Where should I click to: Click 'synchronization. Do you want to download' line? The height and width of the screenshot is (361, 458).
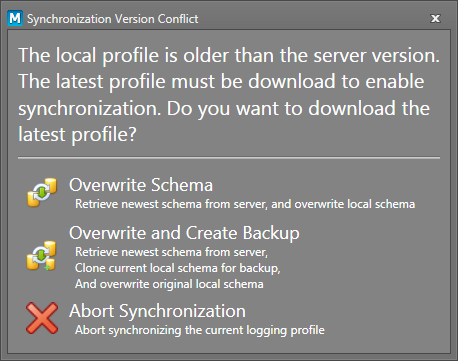click(224, 109)
